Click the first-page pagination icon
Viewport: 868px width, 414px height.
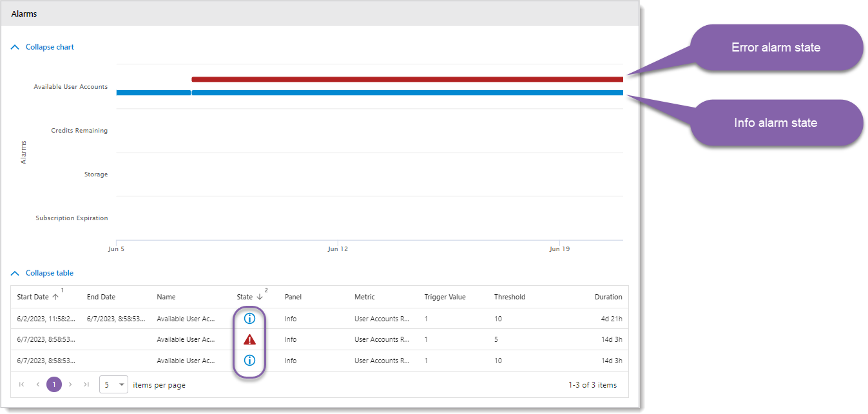point(21,384)
